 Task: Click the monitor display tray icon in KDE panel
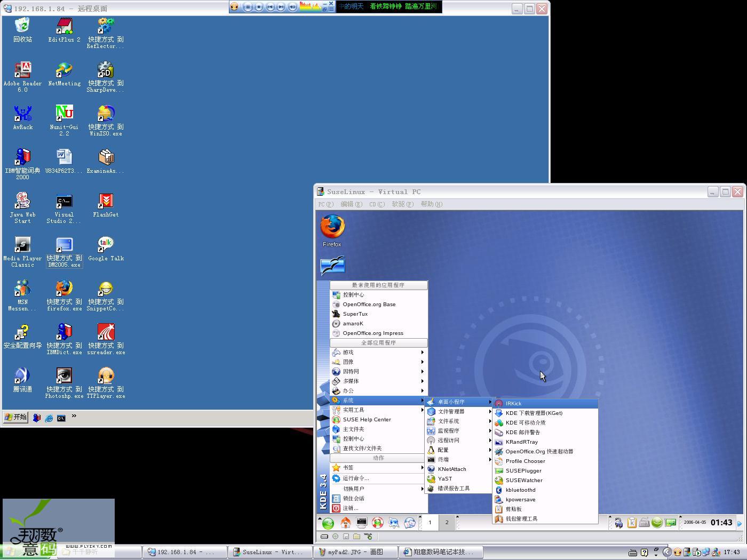671,523
